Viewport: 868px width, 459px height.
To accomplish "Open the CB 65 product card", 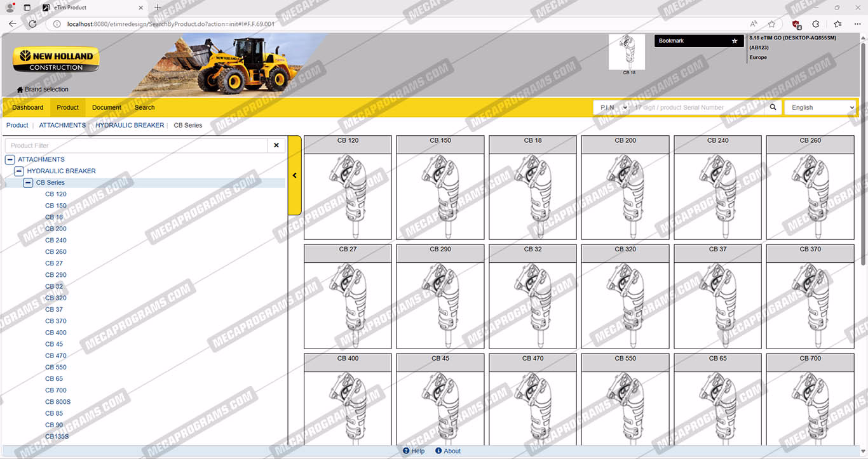I will click(x=718, y=399).
